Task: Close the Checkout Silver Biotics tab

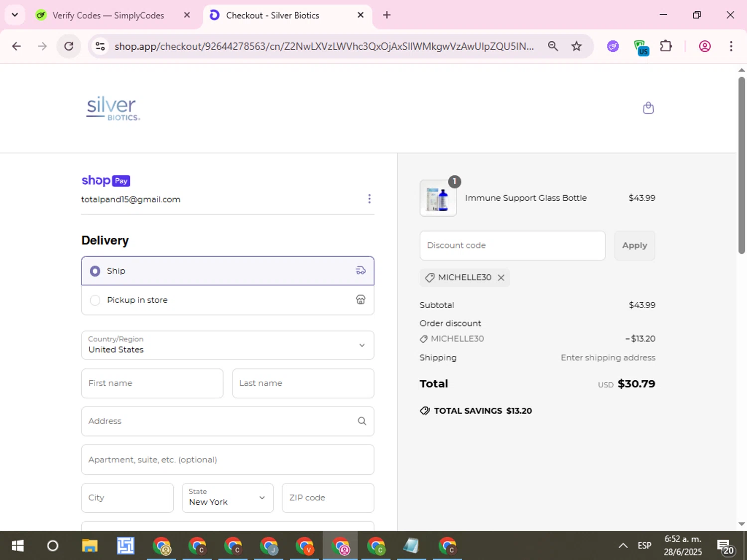Action: [361, 15]
